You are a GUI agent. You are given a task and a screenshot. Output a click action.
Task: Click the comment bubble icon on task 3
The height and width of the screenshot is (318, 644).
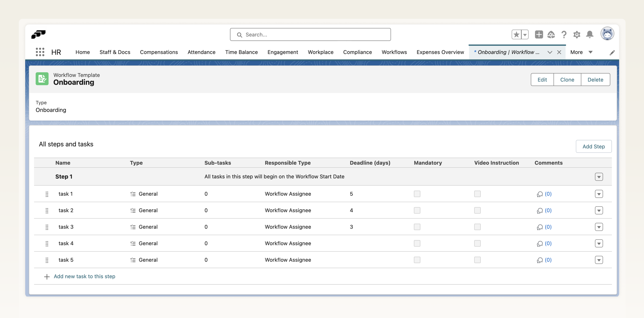[x=540, y=227]
